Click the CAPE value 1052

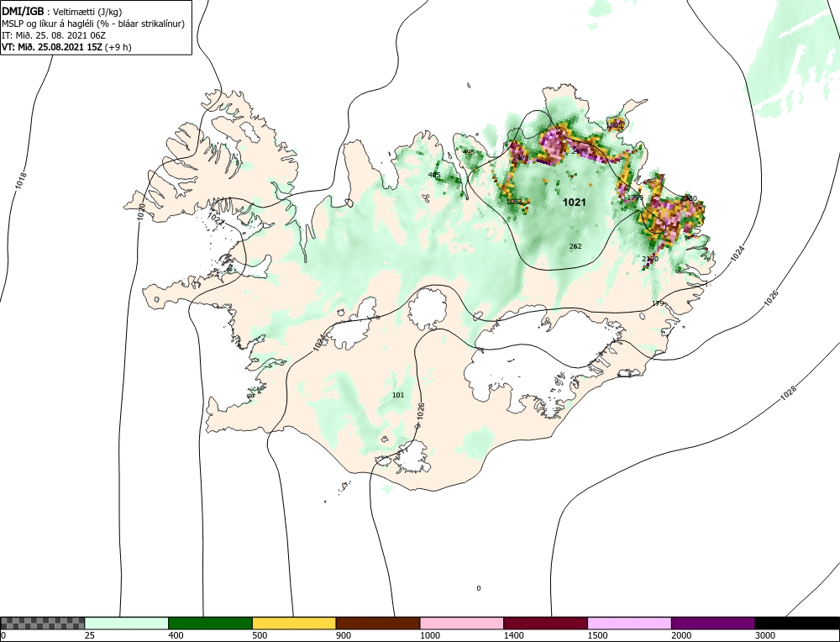(514, 202)
